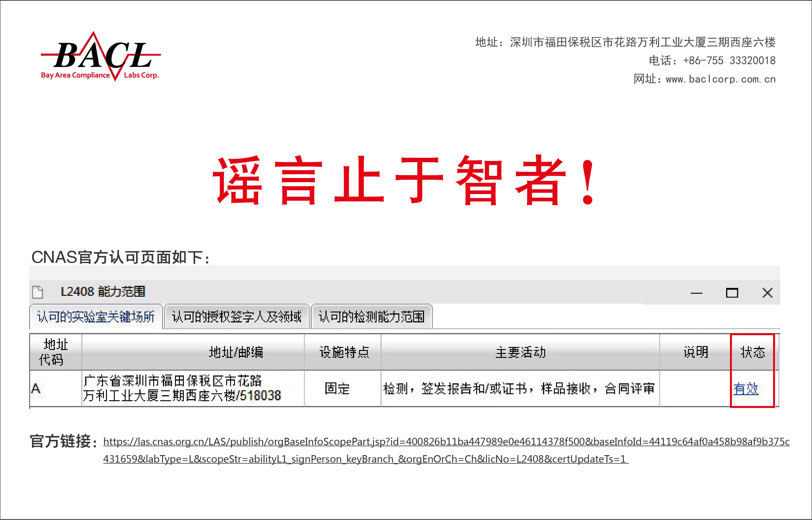Click the 主要活动 column header

coord(520,352)
